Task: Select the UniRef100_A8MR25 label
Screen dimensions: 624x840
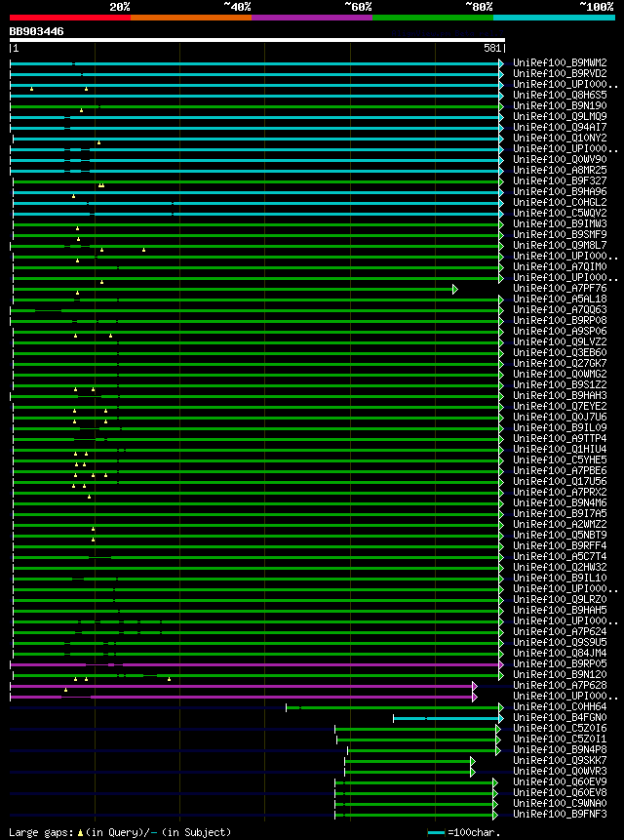Action: click(560, 171)
